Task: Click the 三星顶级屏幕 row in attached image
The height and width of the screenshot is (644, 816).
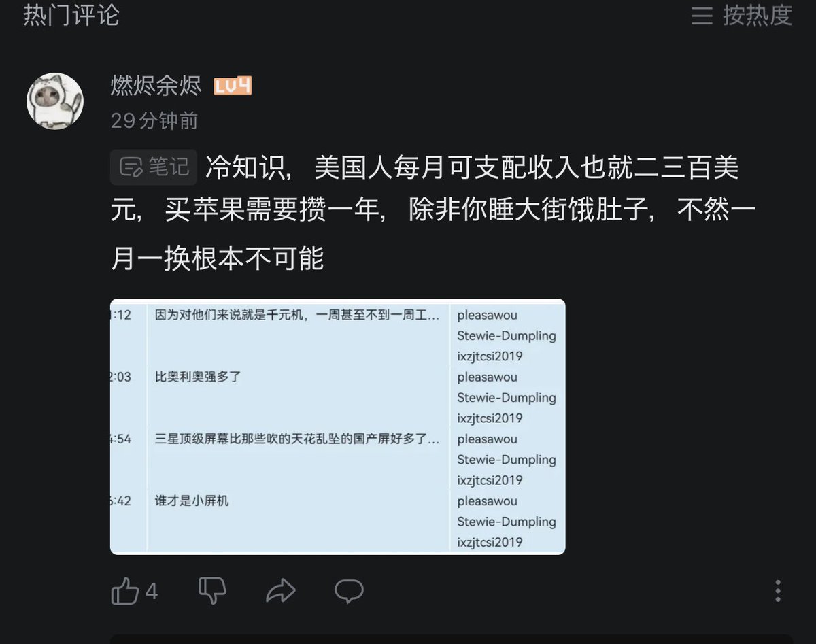Action: click(298, 439)
